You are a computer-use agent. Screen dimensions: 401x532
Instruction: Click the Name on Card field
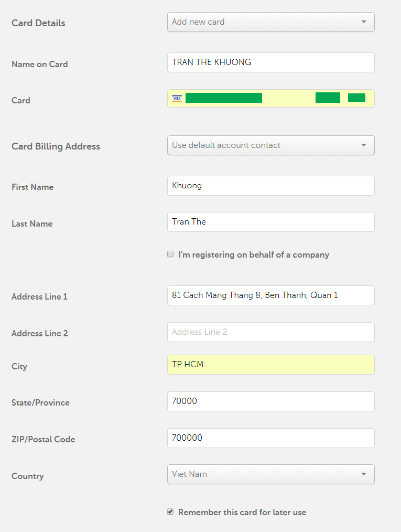pyautogui.click(x=271, y=62)
